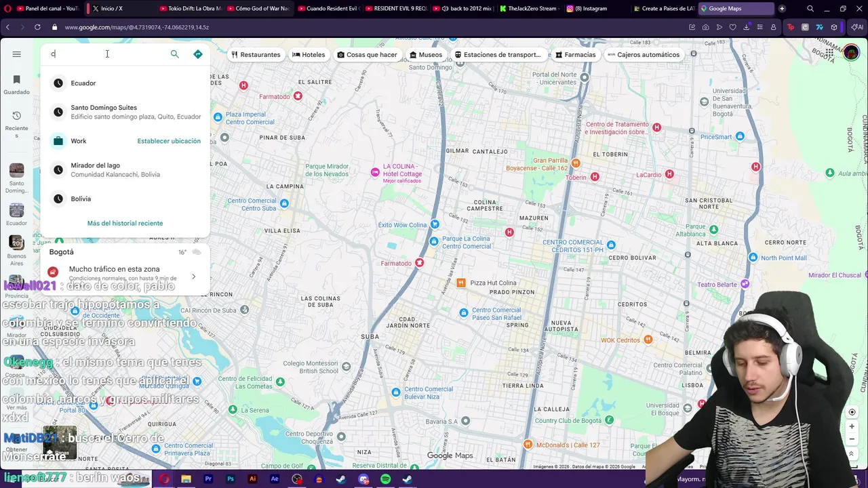Image resolution: width=868 pixels, height=488 pixels.
Task: Open directions with the blue arrow icon
Action: click(x=198, y=54)
